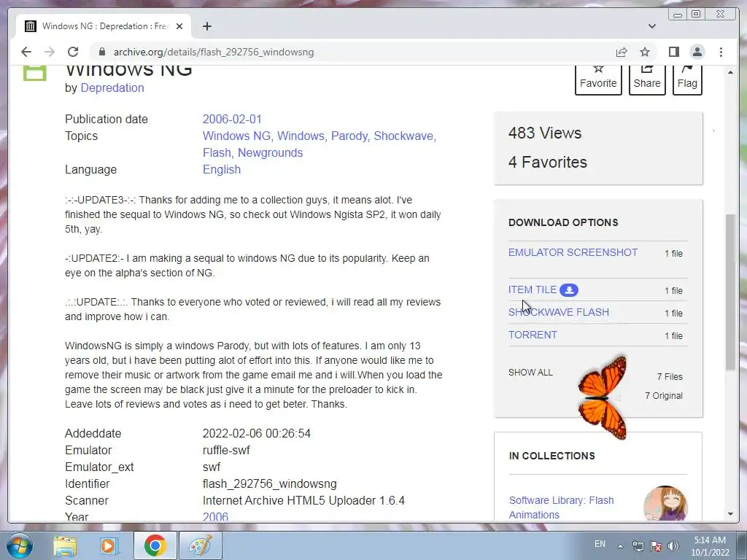Open Windows Media Player from taskbar
This screenshot has width=747, height=560.
[109, 545]
